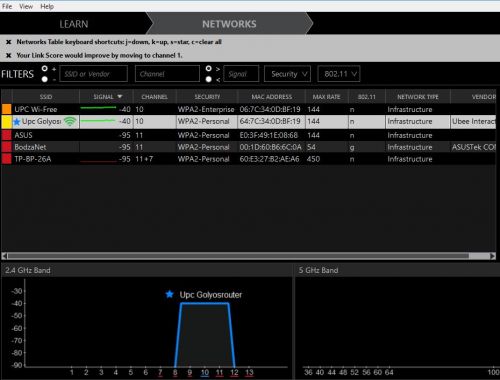
Task: Sort by SSID column header
Action: (x=46, y=97)
